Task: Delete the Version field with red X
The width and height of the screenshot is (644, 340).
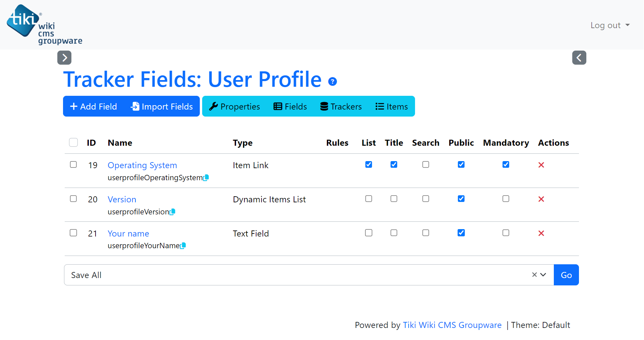Action: (x=541, y=199)
